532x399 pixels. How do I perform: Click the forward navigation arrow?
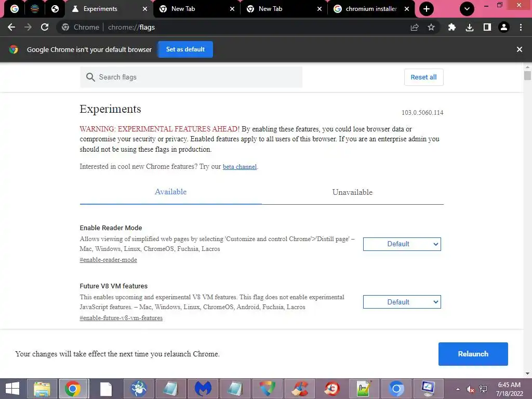(28, 27)
